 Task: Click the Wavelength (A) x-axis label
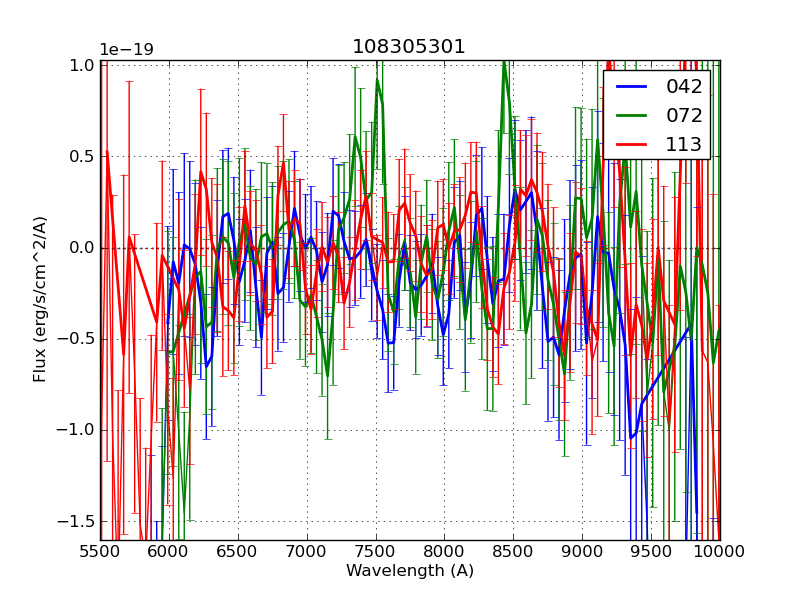410,571
